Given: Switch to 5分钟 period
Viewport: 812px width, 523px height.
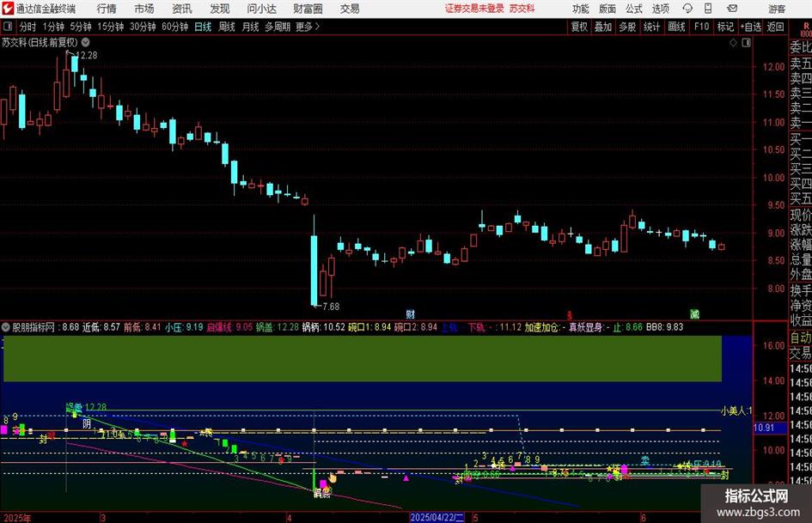Looking at the screenshot, I should pos(81,27).
